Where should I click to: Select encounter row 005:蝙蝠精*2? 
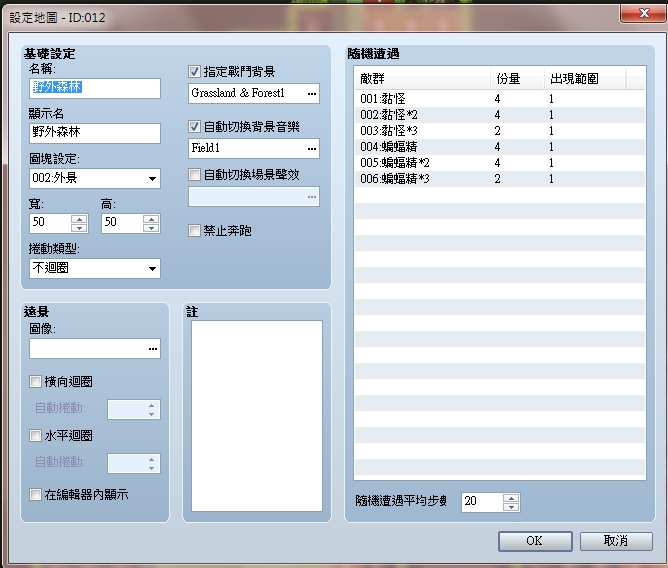click(500, 163)
